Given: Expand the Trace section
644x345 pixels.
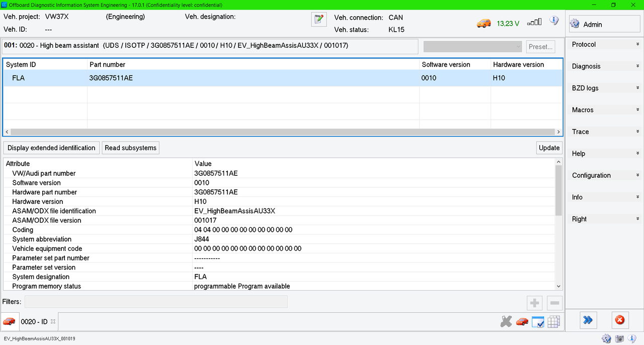Looking at the screenshot, I should [606, 131].
